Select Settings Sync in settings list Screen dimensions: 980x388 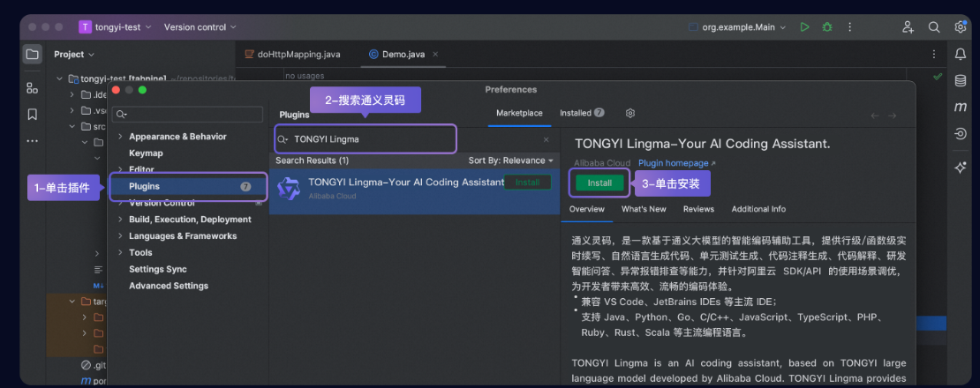click(157, 270)
